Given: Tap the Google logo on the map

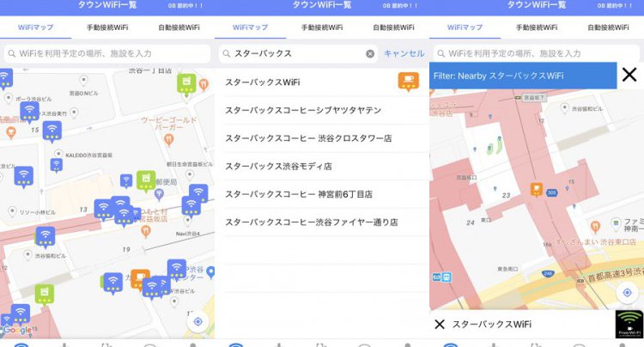Looking at the screenshot, I should coord(17,330).
